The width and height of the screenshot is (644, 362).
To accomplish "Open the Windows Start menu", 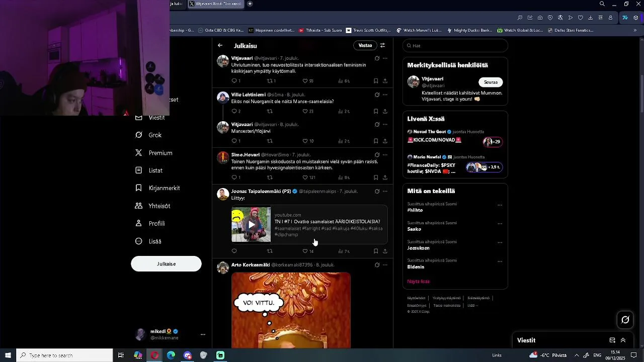I will [x=8, y=355].
